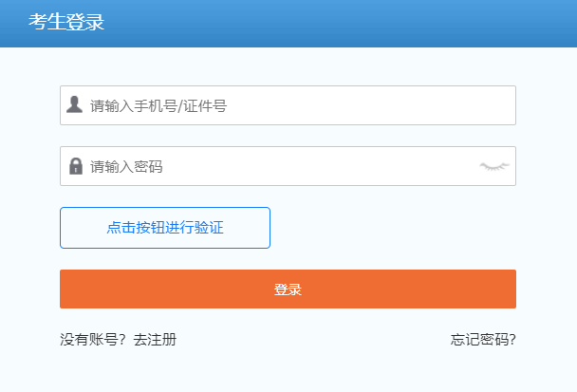The height and width of the screenshot is (392, 577).
Task: Click the orange 登录 login button
Action: point(288,289)
